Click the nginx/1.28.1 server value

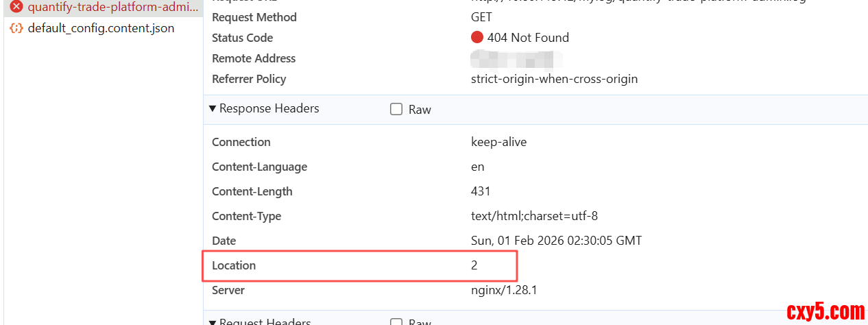click(x=504, y=290)
